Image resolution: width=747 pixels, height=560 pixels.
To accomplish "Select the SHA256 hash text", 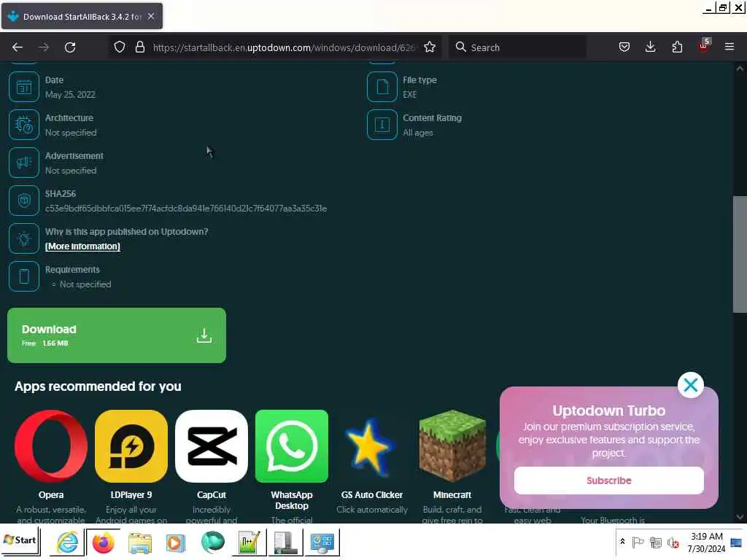I will click(186, 208).
